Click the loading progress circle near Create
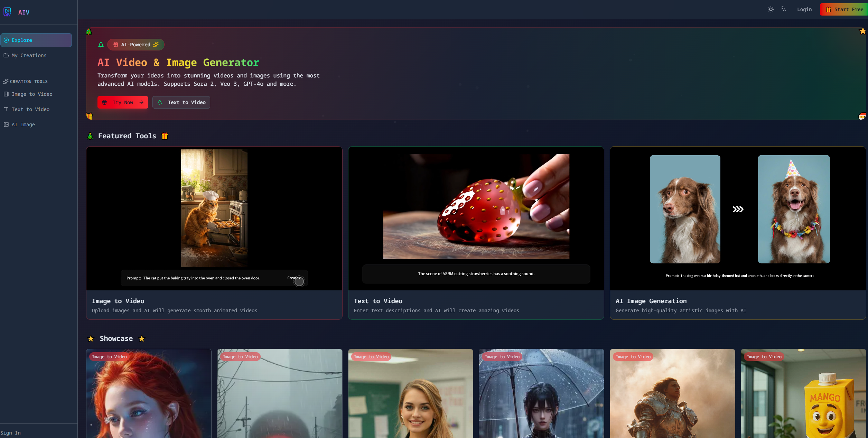 point(299,281)
